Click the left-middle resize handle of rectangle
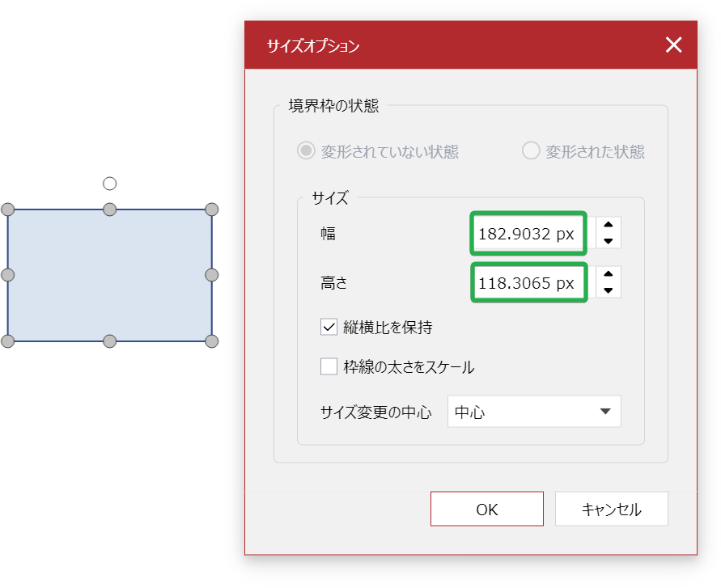 8,275
